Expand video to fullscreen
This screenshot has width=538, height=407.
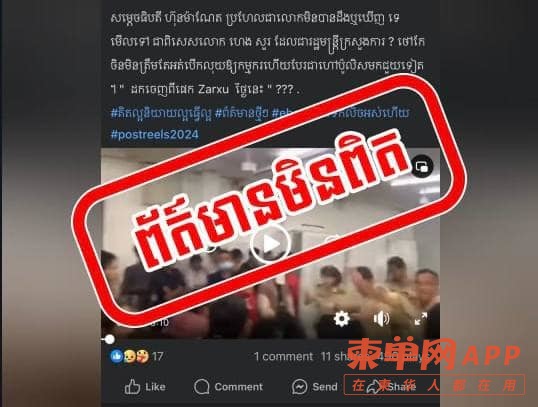421,319
